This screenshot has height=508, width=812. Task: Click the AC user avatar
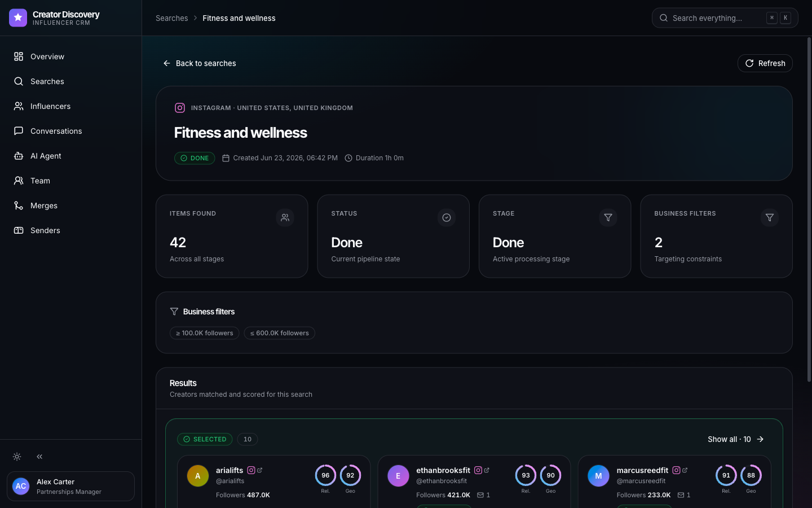(x=21, y=486)
